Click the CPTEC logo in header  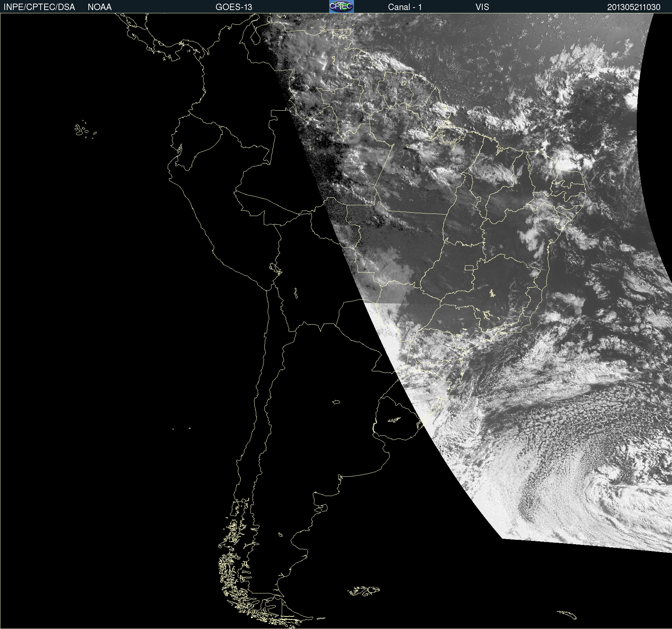(341, 6)
